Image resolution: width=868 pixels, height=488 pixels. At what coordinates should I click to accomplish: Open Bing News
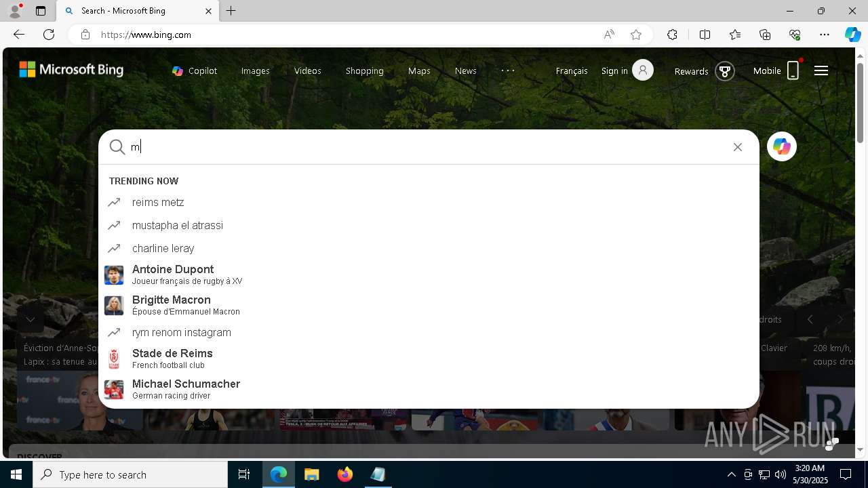[x=466, y=70]
